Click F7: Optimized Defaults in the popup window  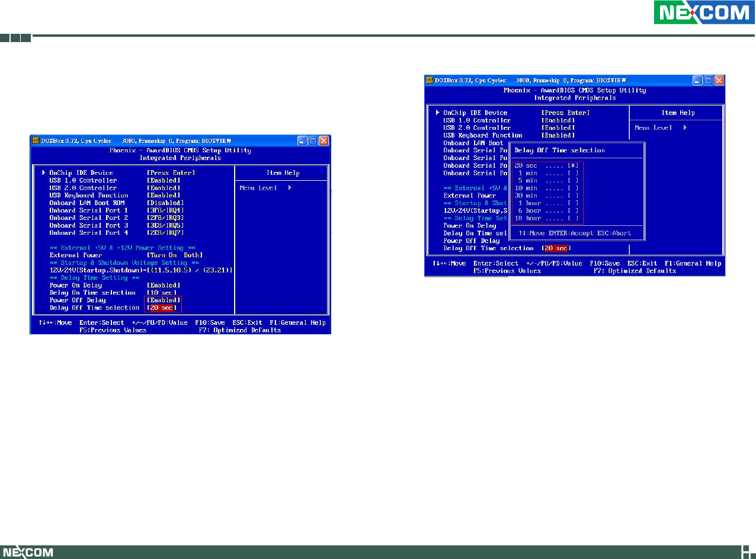point(635,271)
